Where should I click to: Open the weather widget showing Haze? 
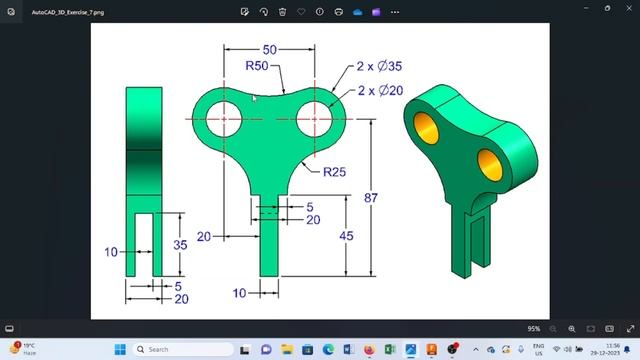click(24, 349)
